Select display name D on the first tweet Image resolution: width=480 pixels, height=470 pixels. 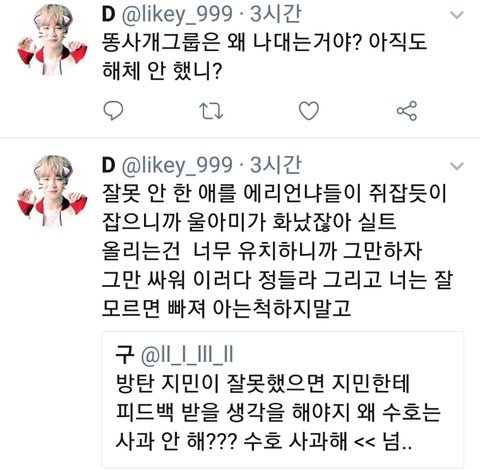(108, 14)
